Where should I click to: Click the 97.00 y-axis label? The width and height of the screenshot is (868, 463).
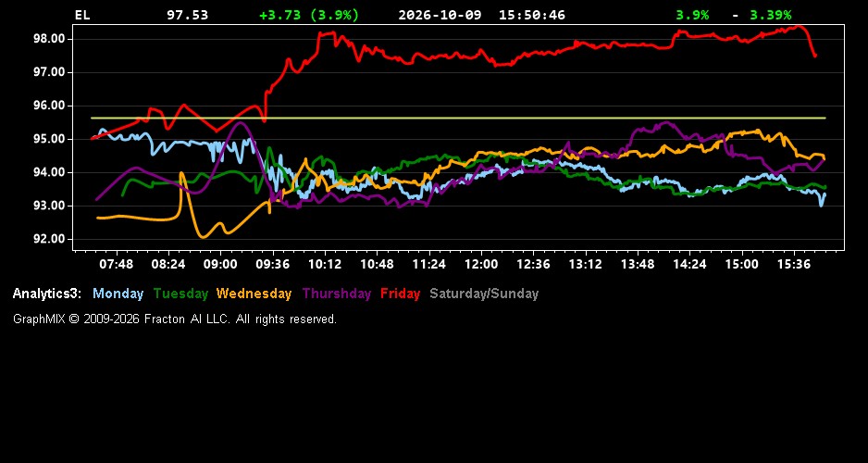point(50,72)
